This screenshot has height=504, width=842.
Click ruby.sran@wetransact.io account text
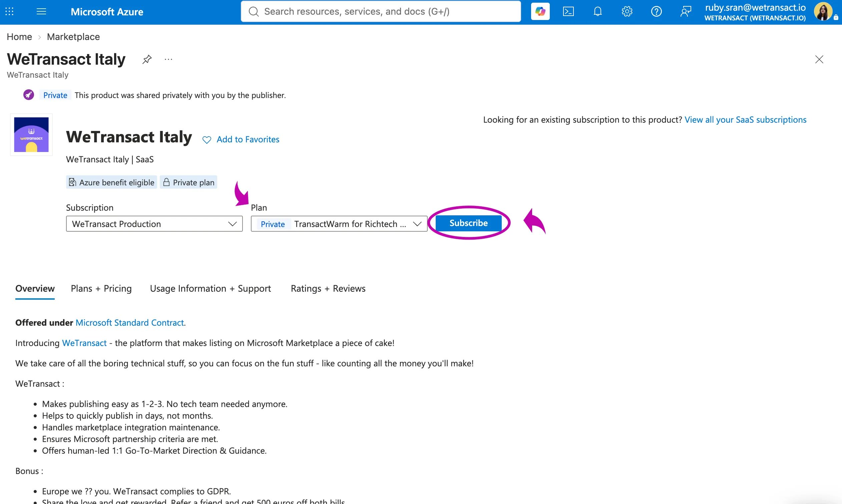[x=755, y=7]
